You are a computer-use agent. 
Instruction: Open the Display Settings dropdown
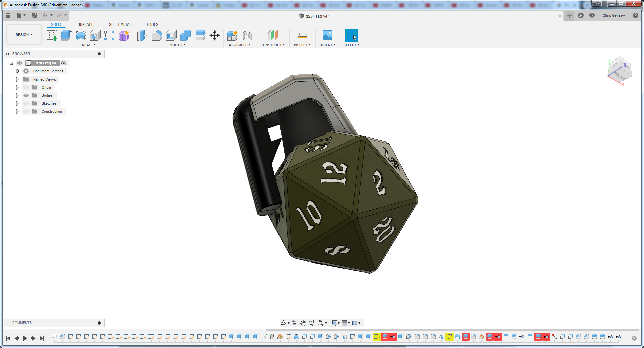(335, 323)
